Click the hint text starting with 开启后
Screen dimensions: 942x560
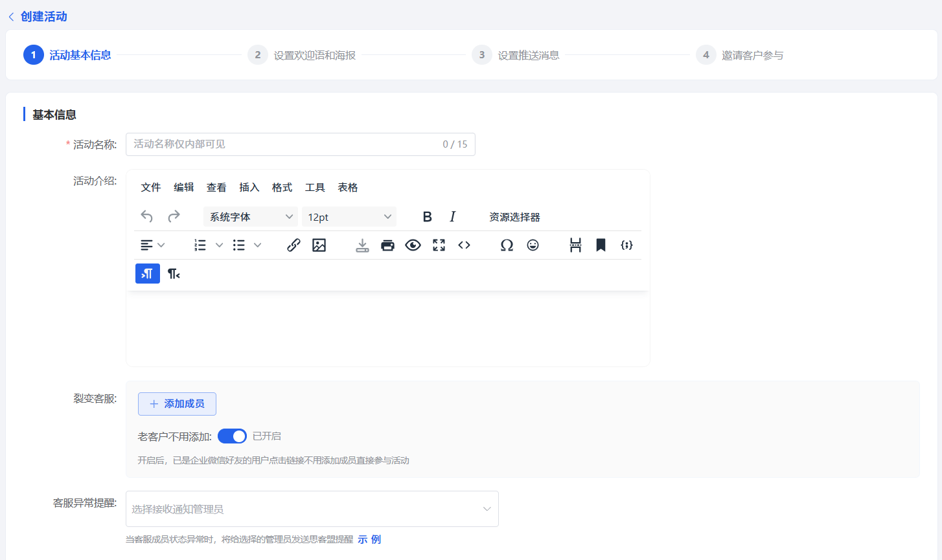click(273, 460)
